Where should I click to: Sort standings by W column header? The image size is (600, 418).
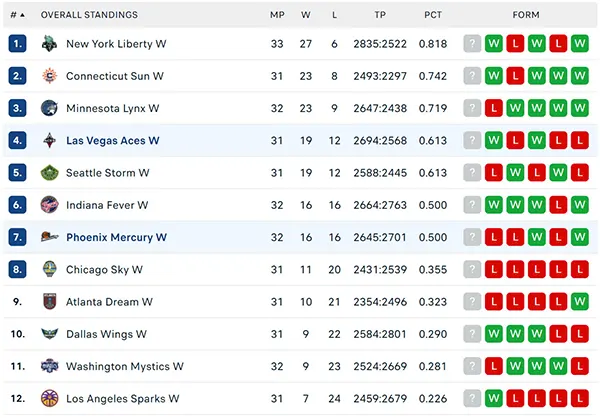[x=305, y=15]
